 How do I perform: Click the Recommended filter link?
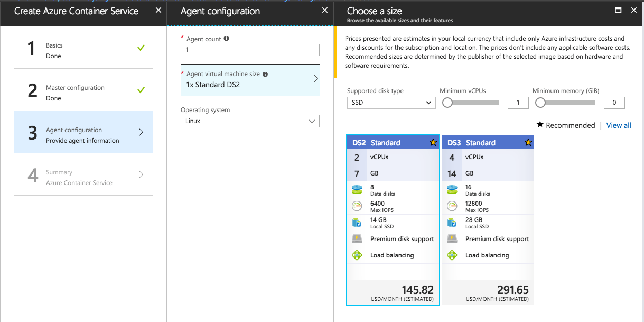pyautogui.click(x=566, y=125)
